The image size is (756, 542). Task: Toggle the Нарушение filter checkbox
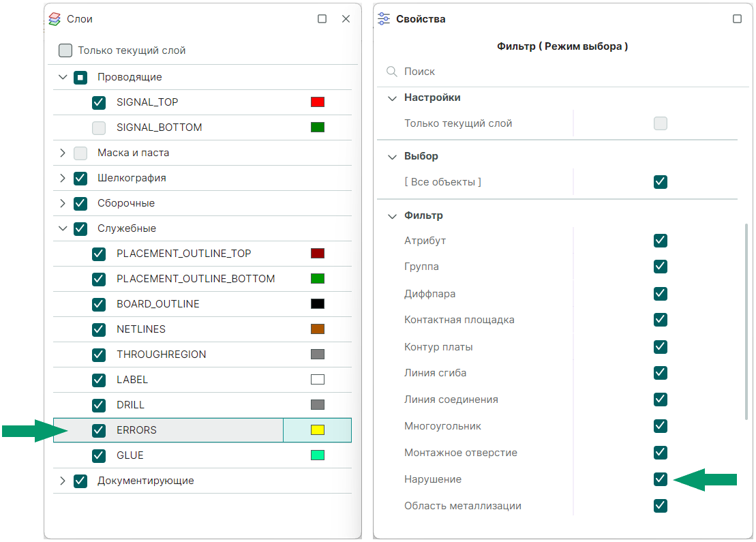pyautogui.click(x=660, y=479)
